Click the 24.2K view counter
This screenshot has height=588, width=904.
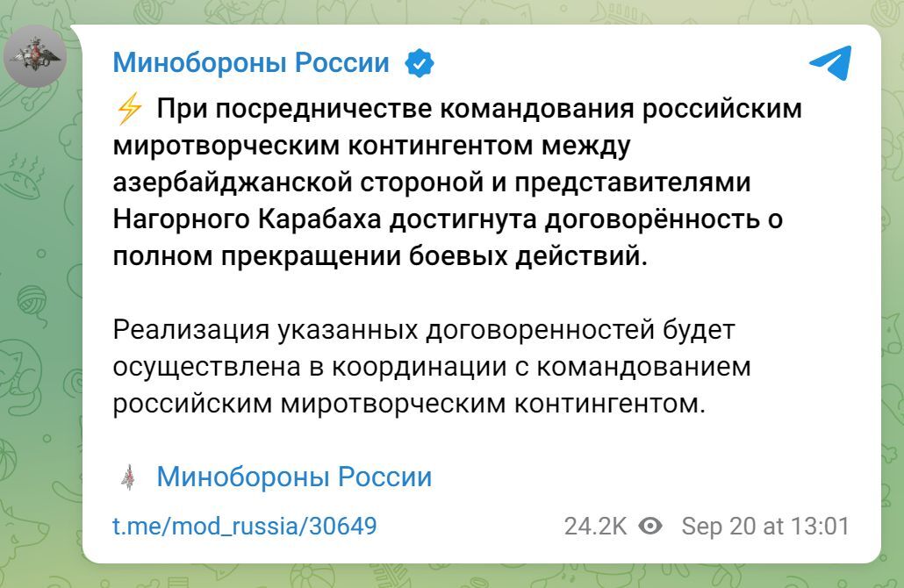595,527
